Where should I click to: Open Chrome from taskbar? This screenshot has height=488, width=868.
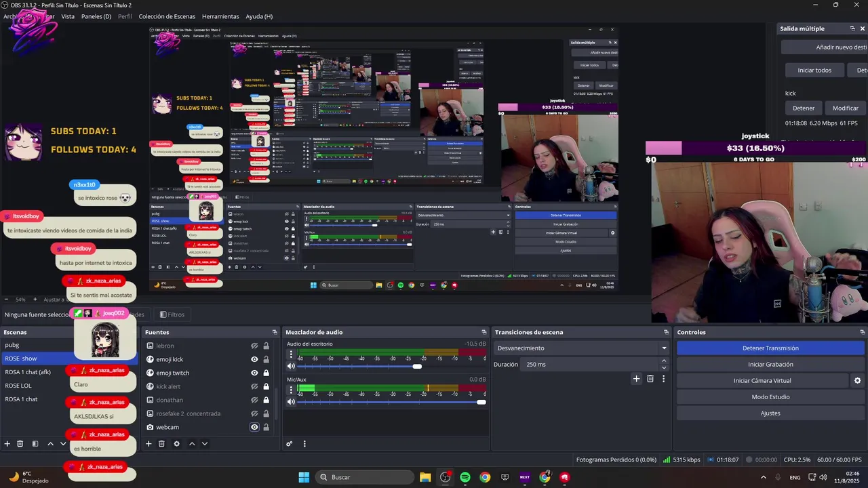[x=485, y=477]
